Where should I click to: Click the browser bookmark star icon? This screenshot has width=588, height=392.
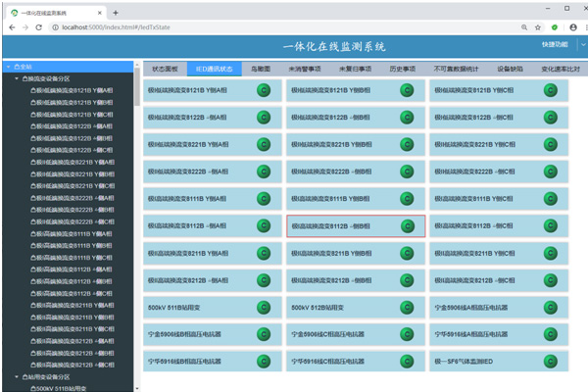537,27
